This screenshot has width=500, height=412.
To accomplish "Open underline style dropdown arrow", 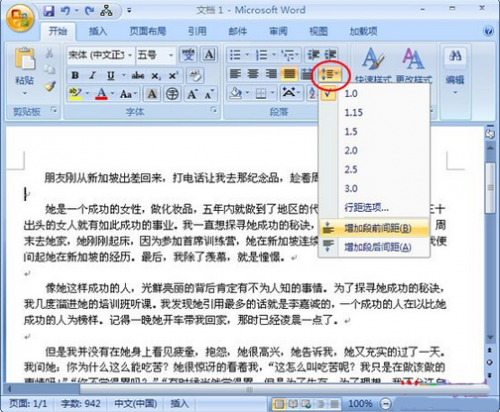I will [124, 76].
